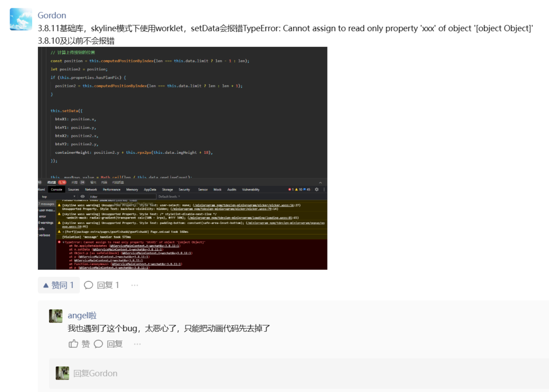549x392 pixels.
Task: Click the red error count badge in devtools
Action: (291, 189)
